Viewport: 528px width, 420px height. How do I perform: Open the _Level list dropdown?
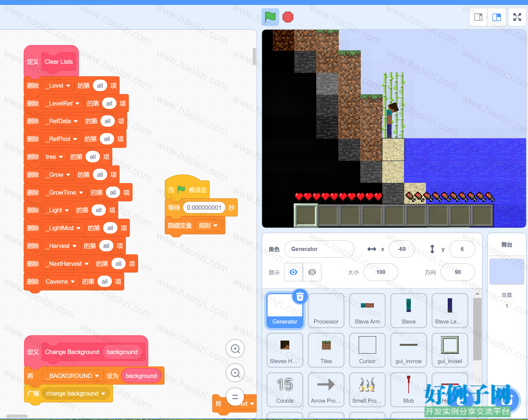(x=58, y=86)
